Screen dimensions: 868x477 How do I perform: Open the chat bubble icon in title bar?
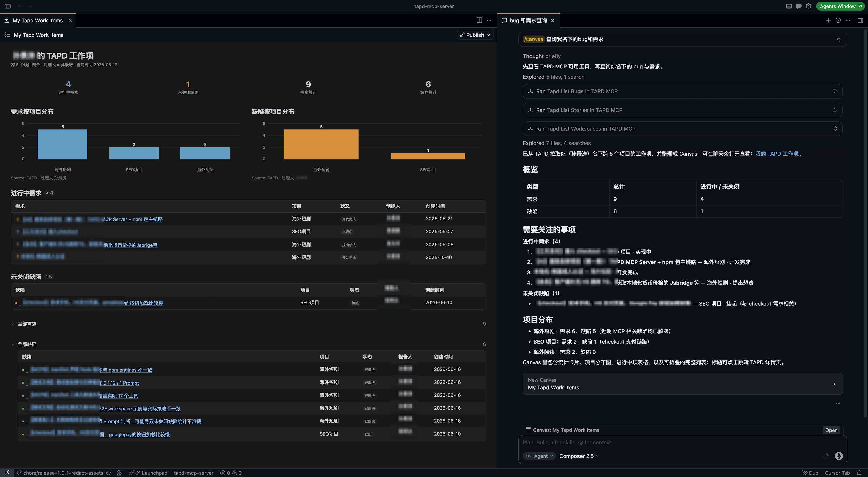click(799, 6)
